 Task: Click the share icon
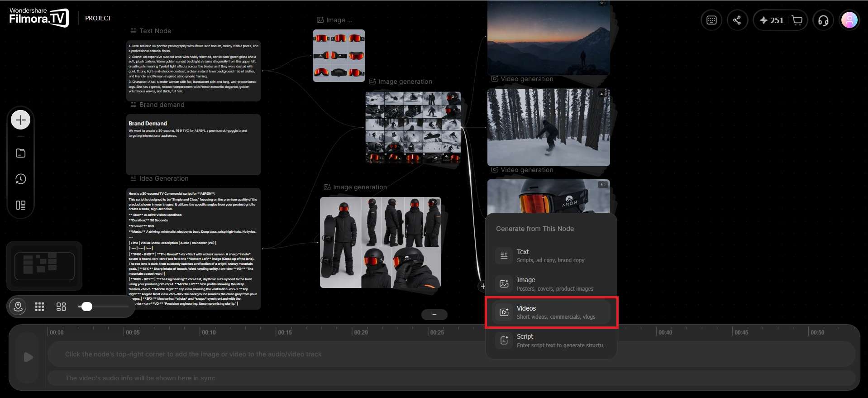coord(737,20)
